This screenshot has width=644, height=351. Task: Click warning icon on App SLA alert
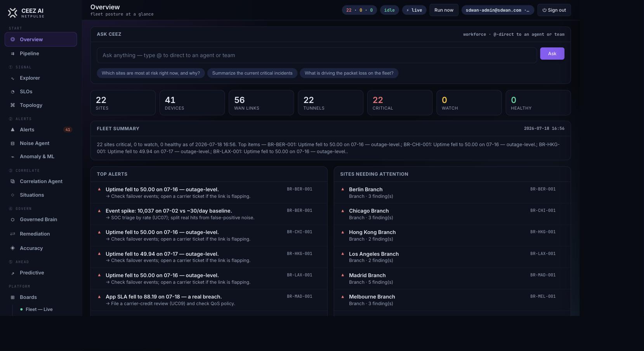pos(99,297)
